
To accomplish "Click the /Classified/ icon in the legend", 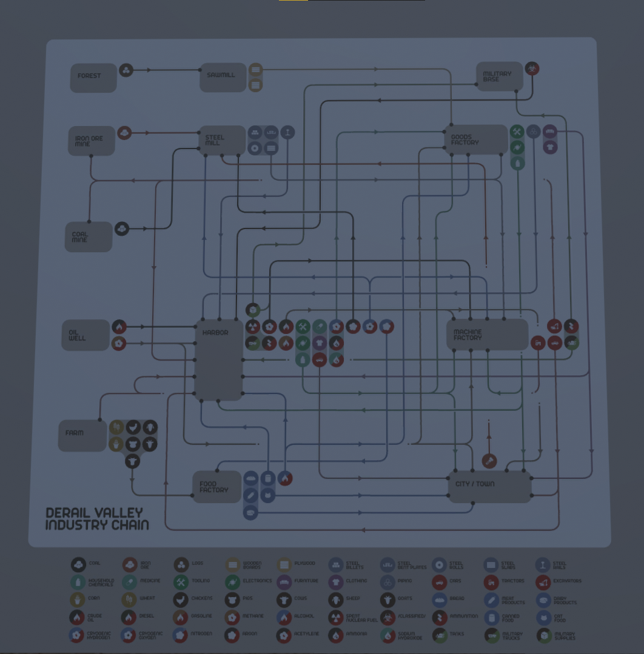I will [x=387, y=617].
